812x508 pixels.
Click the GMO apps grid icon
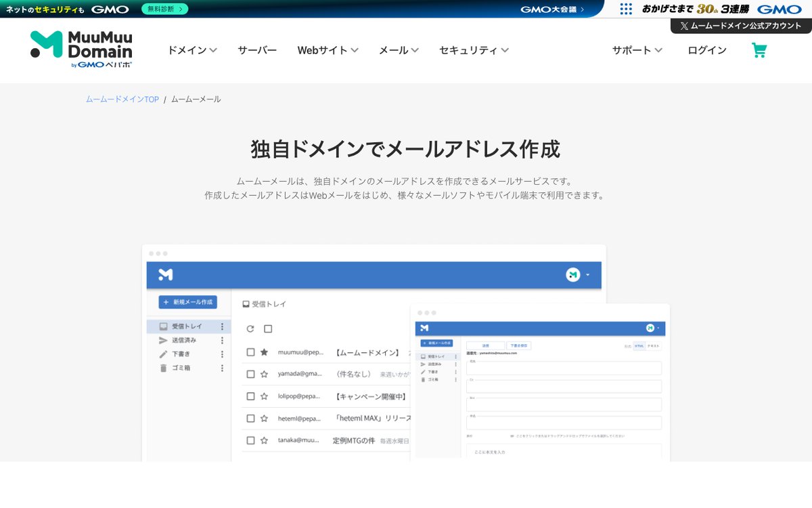[x=626, y=9]
